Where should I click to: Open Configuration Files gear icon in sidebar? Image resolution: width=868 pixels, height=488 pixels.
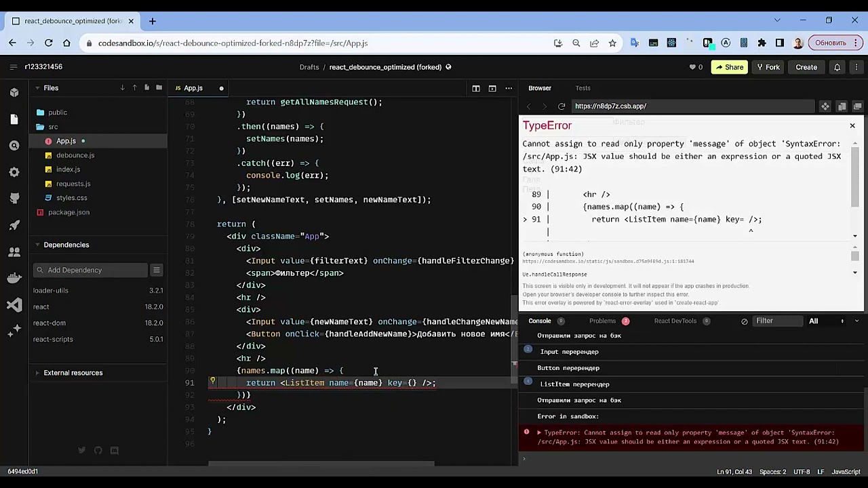(14, 172)
